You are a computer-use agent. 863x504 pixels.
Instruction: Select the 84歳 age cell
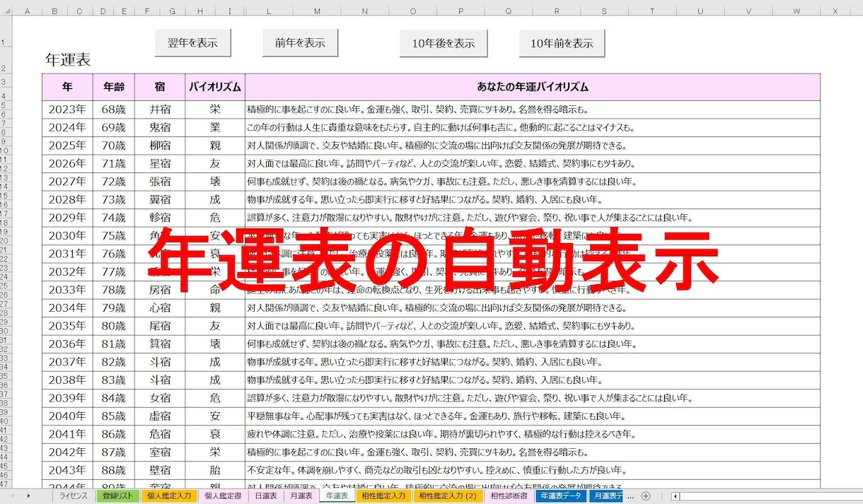tap(114, 398)
